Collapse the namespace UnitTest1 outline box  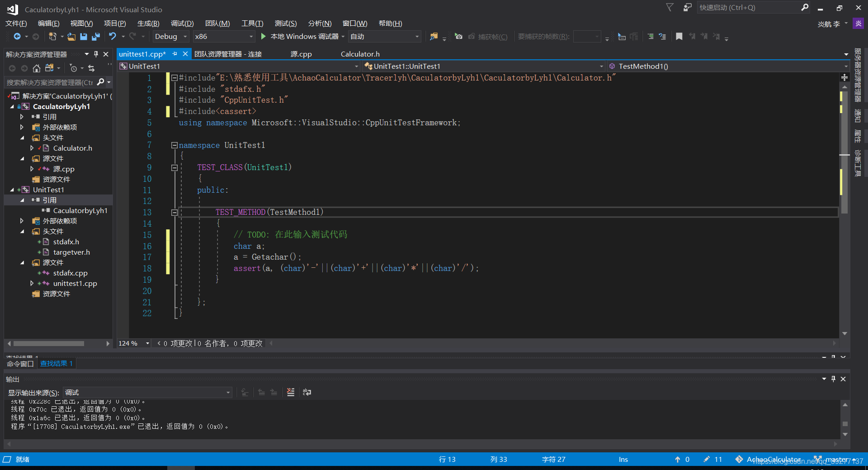coord(175,145)
